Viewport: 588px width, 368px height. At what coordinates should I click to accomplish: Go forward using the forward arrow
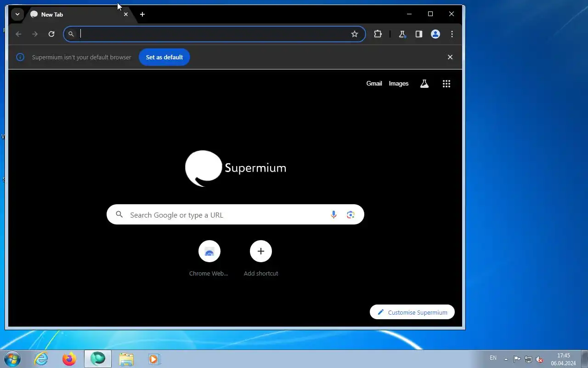35,34
